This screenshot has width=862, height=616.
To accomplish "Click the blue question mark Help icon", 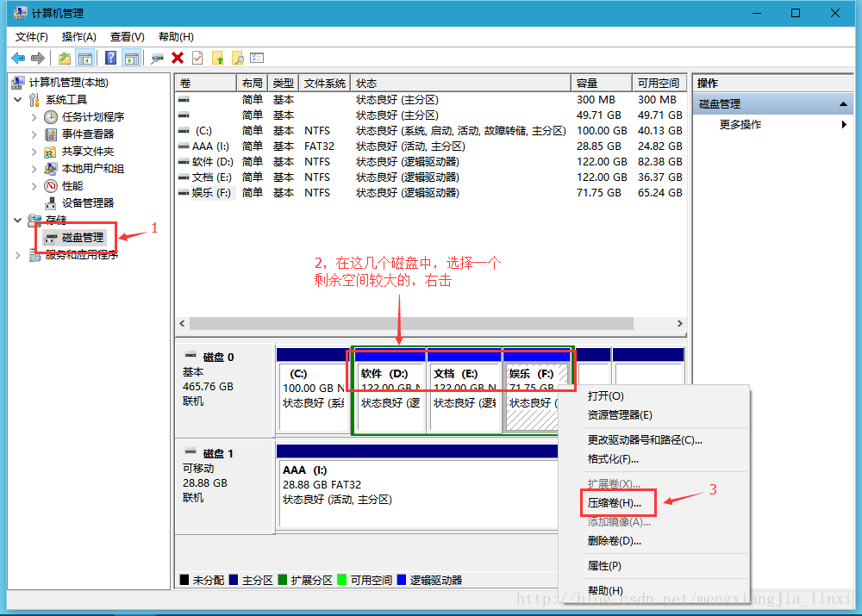I will [x=111, y=58].
